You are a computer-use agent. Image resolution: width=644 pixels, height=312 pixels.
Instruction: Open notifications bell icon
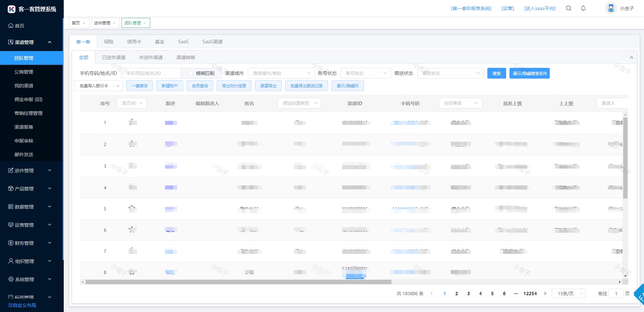point(583,8)
